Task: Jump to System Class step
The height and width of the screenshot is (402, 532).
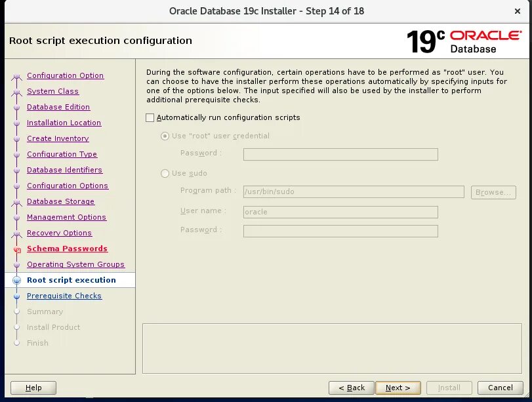Action: [x=52, y=91]
